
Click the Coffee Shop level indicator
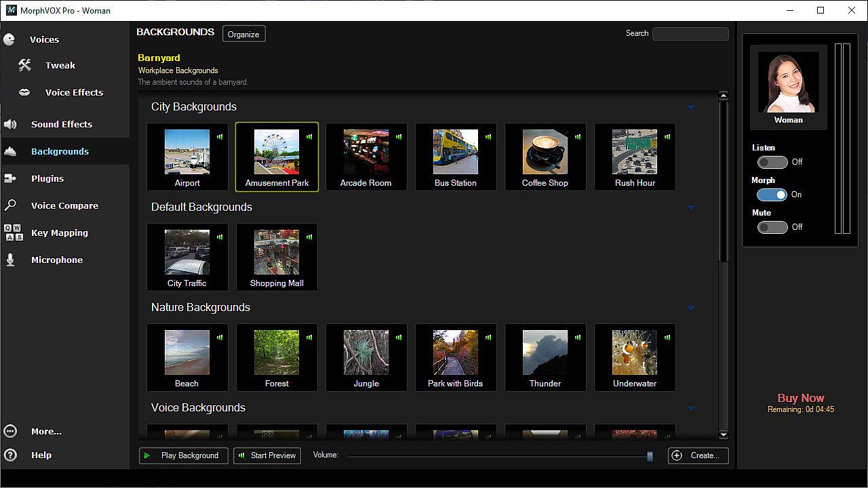click(x=578, y=136)
